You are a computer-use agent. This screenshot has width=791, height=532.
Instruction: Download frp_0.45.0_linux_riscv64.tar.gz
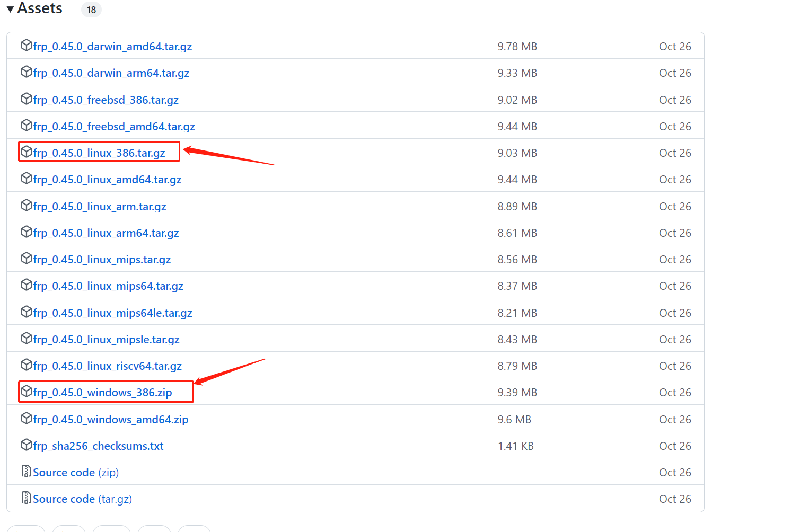click(x=107, y=366)
